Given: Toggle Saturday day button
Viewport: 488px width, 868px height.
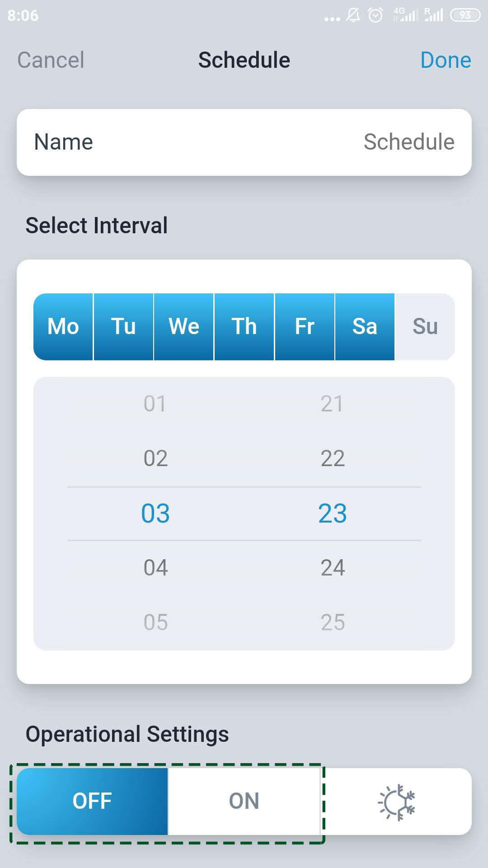Looking at the screenshot, I should click(x=365, y=326).
